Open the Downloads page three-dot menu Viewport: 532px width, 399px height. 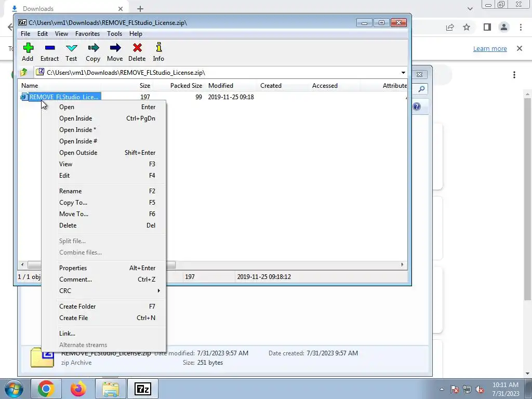[514, 75]
